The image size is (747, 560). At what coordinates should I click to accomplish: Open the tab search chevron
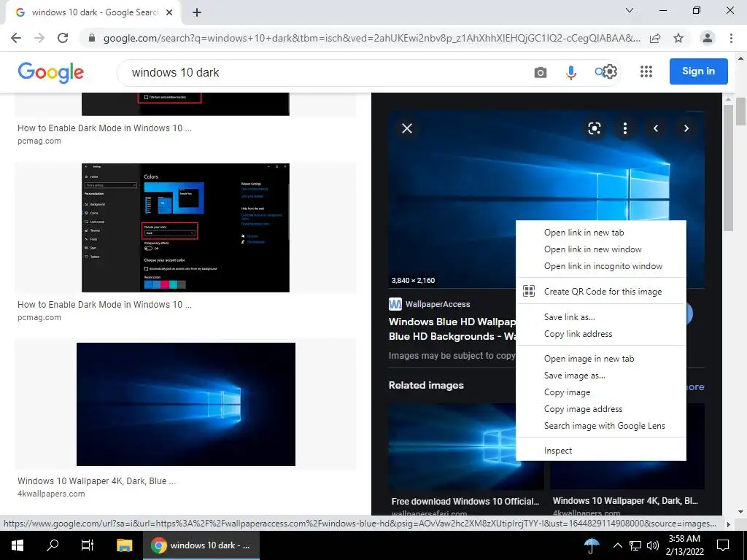click(x=630, y=10)
